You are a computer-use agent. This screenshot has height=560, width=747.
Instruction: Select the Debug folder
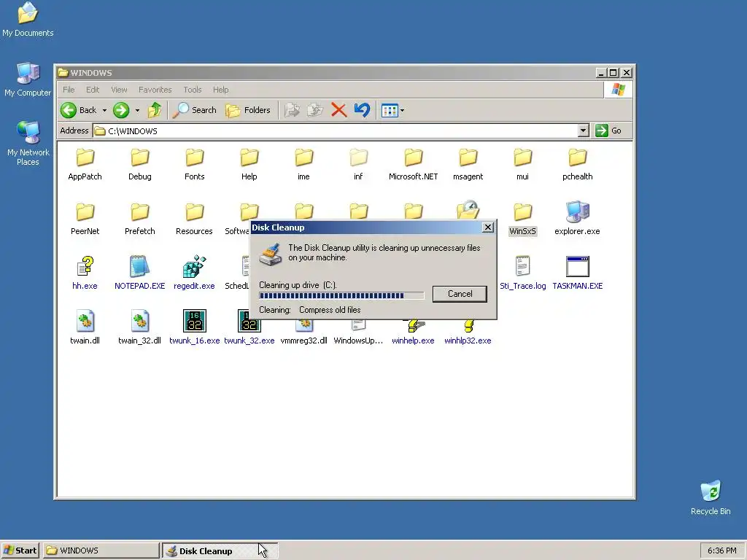(x=139, y=165)
